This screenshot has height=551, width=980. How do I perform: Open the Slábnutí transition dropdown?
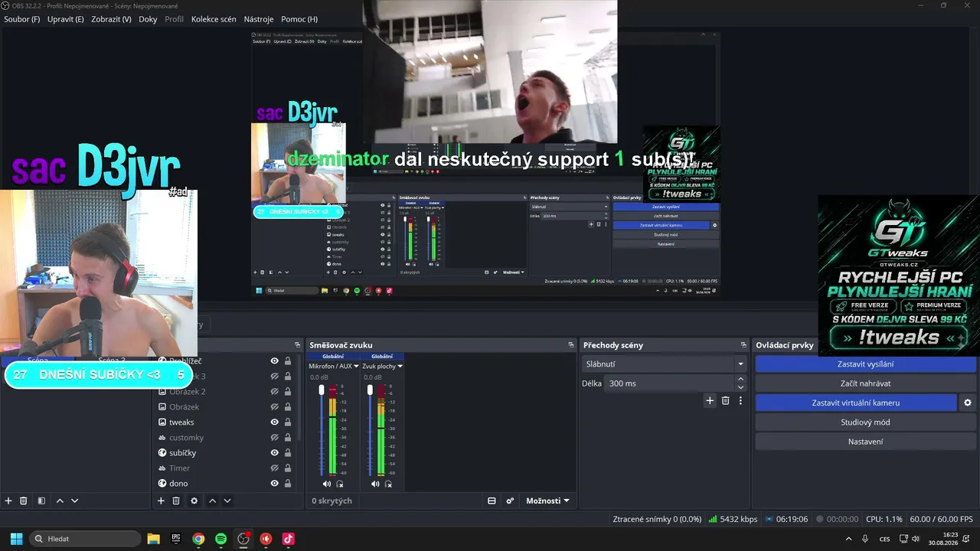(x=664, y=364)
